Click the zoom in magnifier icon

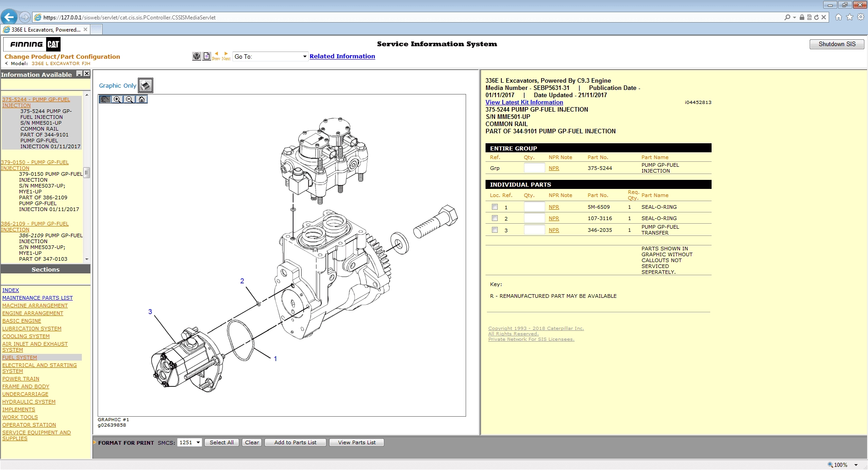[117, 99]
